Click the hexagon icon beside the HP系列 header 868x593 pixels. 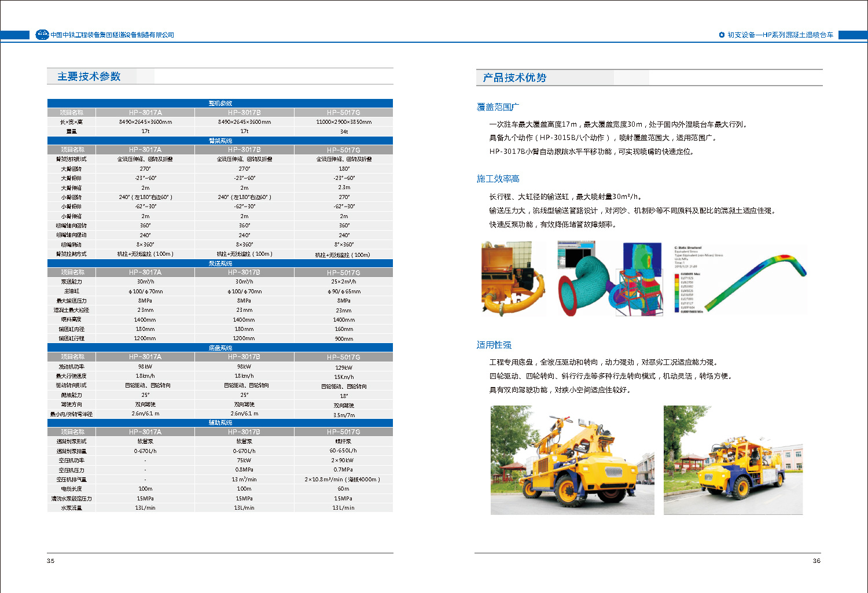[722, 35]
